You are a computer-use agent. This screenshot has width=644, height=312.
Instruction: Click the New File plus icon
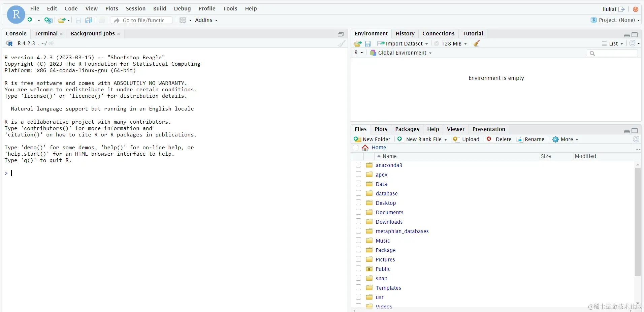pyautogui.click(x=30, y=20)
